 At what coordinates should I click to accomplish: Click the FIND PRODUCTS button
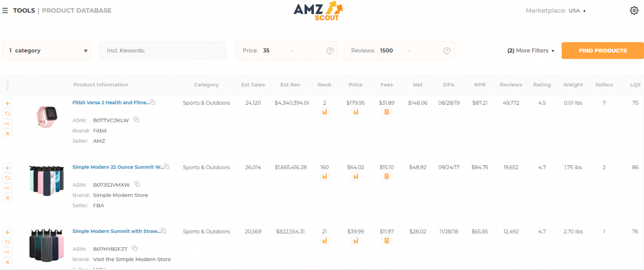(x=603, y=51)
